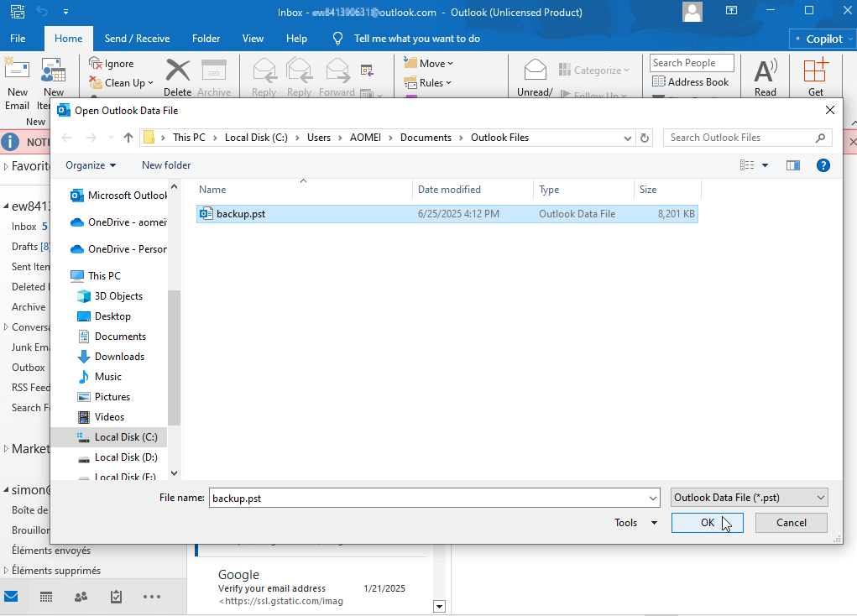Open the Rules dropdown in ribbon

[x=428, y=83]
